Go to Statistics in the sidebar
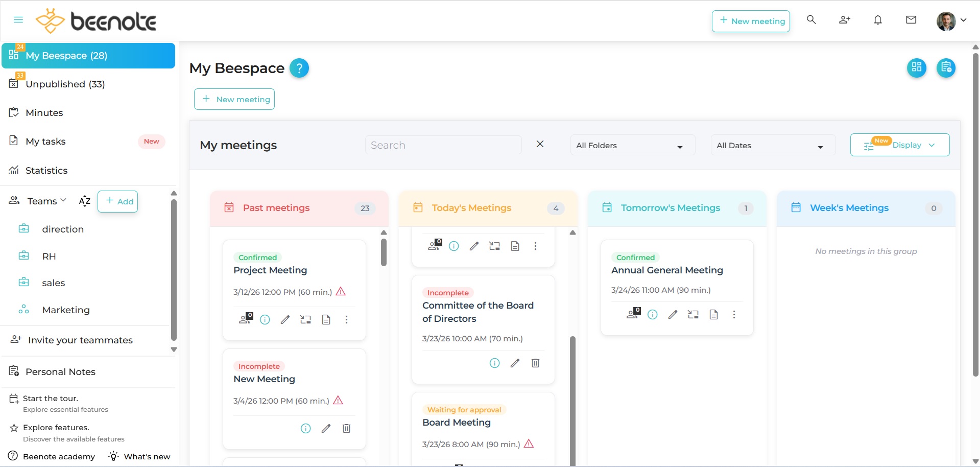 46,171
